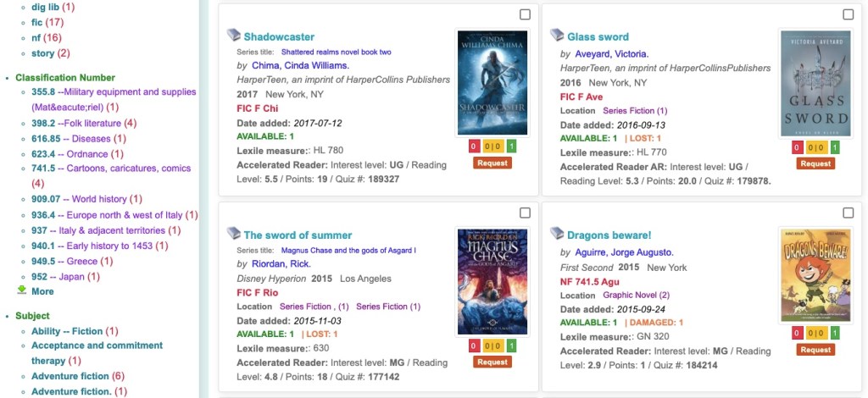Open The sword of summer title link
Viewport: 868px width, 398px height.
pos(298,235)
